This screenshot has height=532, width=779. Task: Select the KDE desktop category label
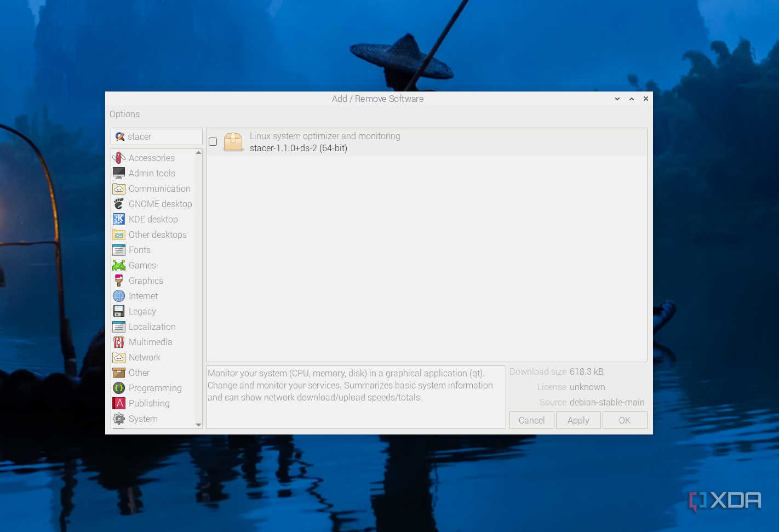pos(153,219)
